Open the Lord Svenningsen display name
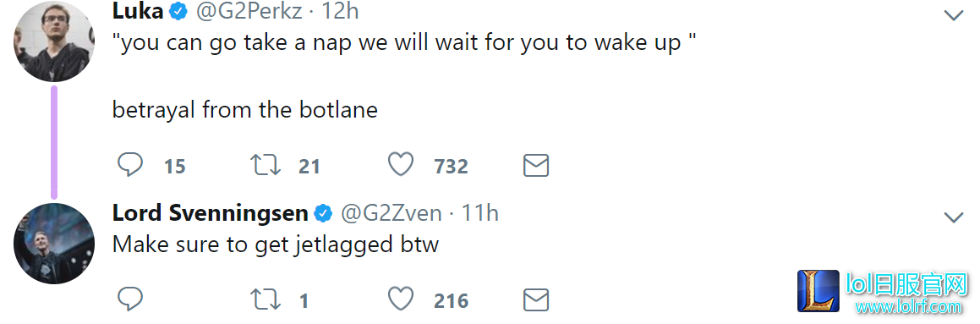Screen dimensions: 980x324 210,213
